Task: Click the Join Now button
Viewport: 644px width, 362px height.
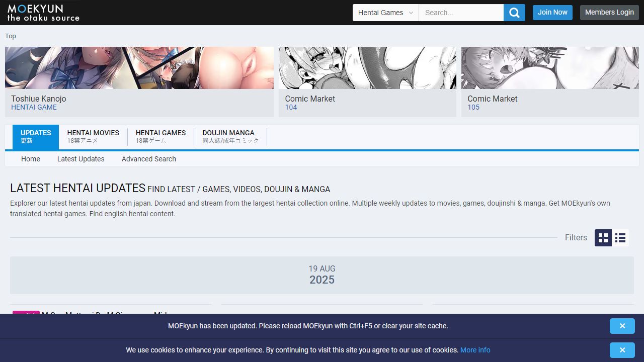Action: coord(552,13)
